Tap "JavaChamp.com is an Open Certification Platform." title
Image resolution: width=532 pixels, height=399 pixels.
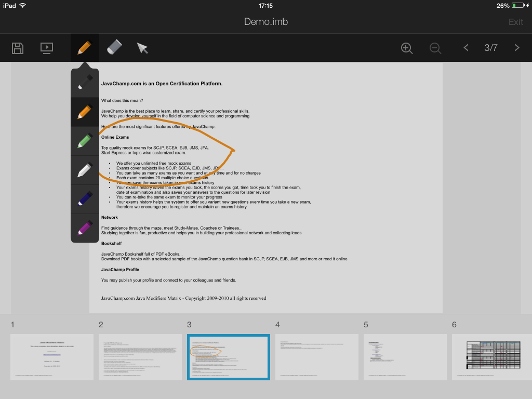[162, 84]
